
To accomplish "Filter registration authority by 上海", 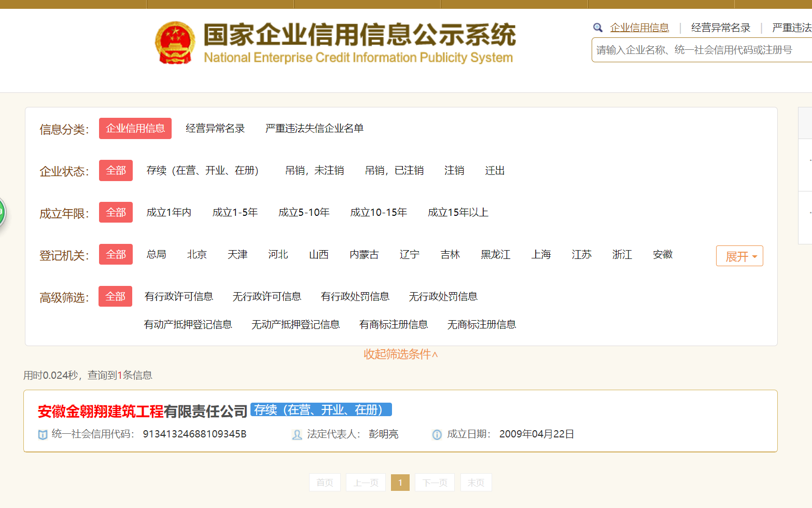I will tap(541, 255).
